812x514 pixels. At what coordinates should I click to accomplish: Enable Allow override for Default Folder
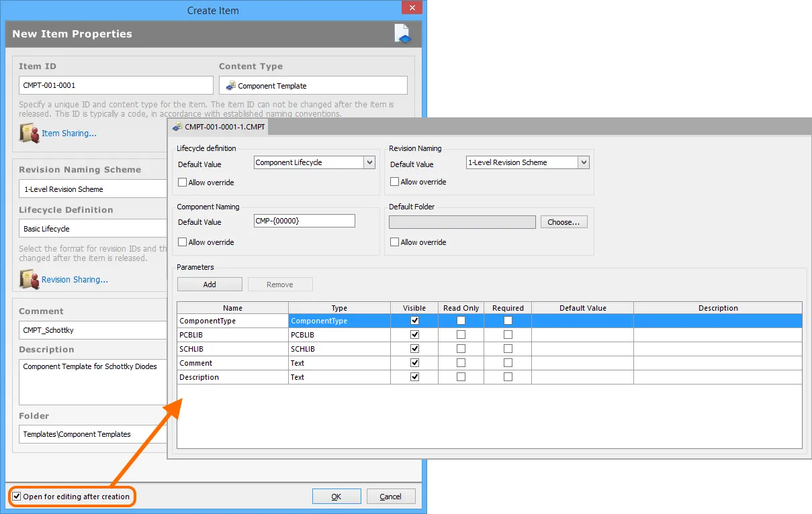point(394,242)
